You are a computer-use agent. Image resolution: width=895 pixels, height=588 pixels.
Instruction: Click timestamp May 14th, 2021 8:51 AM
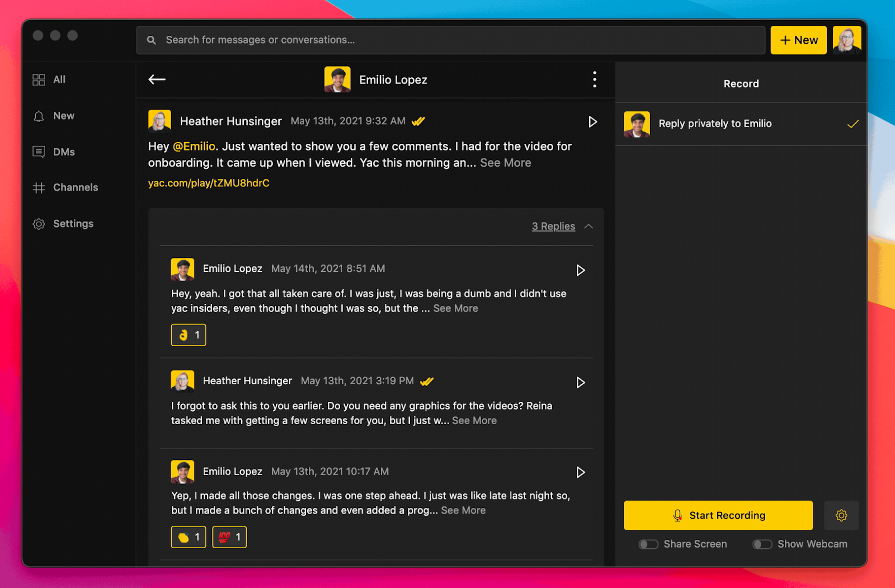click(328, 269)
